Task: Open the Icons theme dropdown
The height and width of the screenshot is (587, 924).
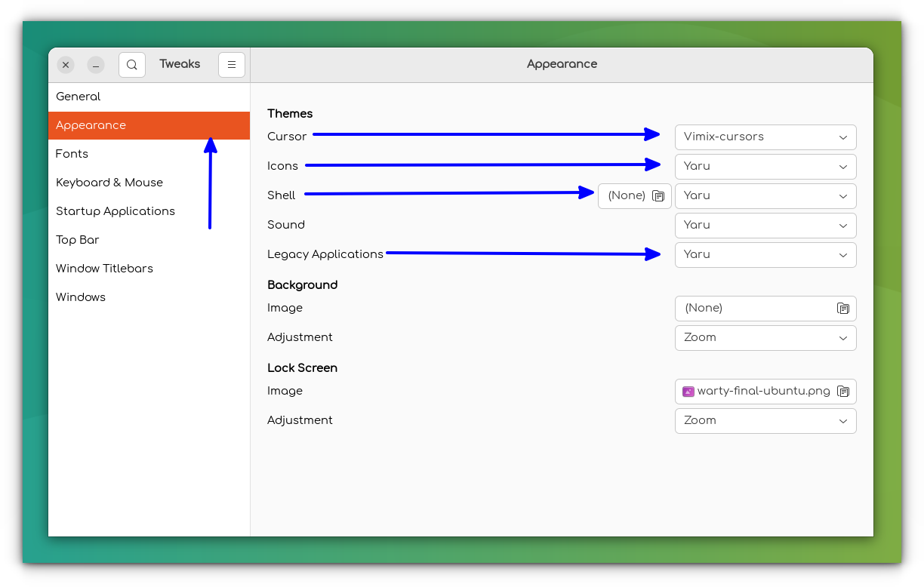Action: pos(765,166)
